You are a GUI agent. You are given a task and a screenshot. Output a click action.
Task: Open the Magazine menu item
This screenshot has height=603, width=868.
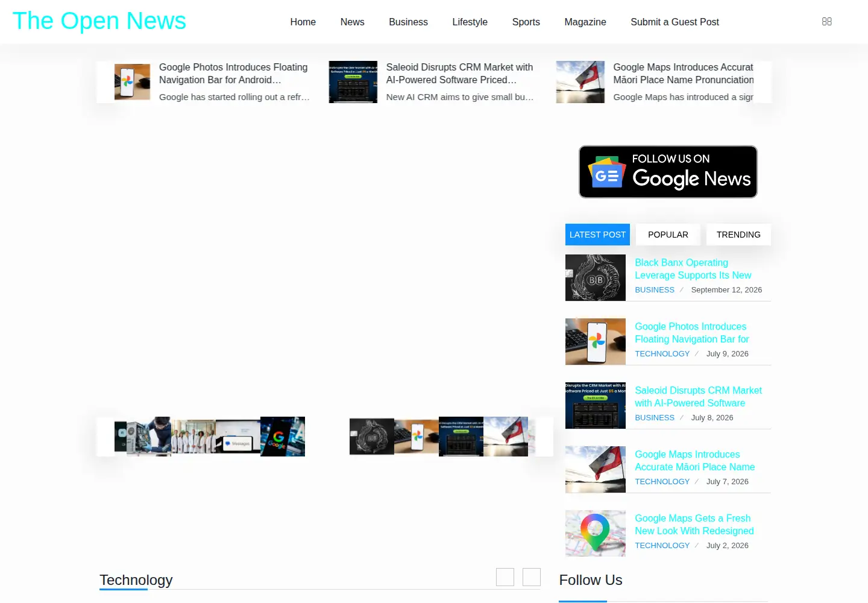click(x=585, y=22)
